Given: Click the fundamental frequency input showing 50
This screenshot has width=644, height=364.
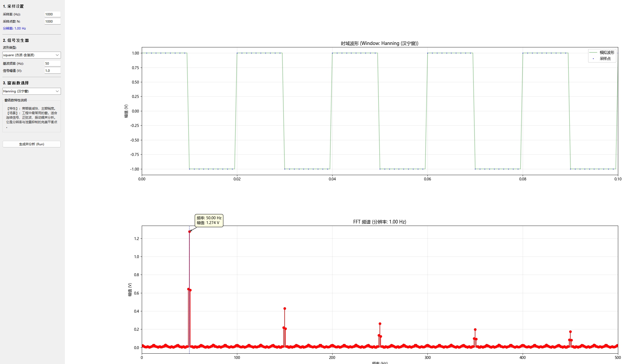Looking at the screenshot, I should (52, 64).
